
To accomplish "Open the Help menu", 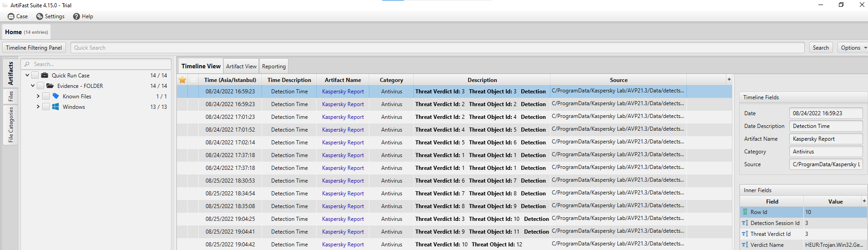I will pos(83,16).
